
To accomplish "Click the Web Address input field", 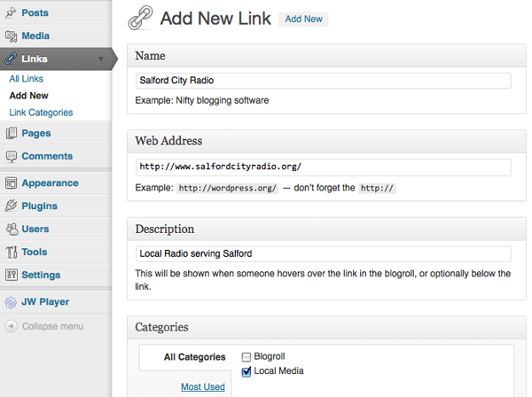I will click(x=324, y=167).
